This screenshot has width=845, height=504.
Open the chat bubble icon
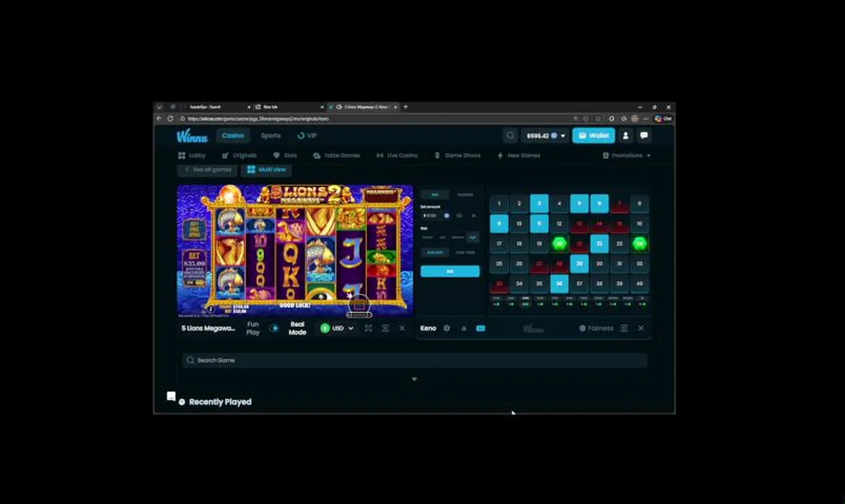click(644, 136)
